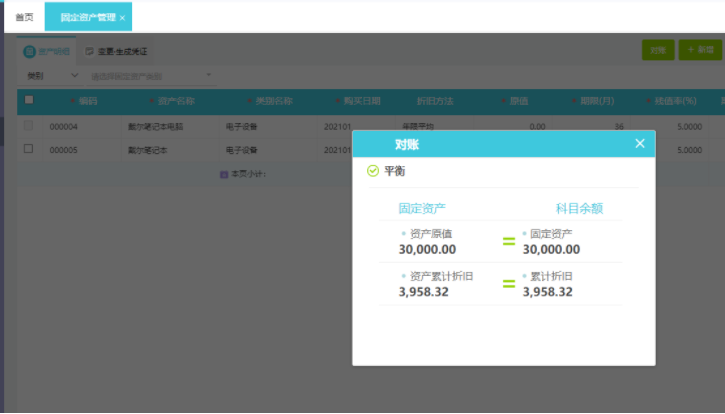725x414 pixels.
Task: Click the 类别名称 column header
Action: tap(274, 101)
